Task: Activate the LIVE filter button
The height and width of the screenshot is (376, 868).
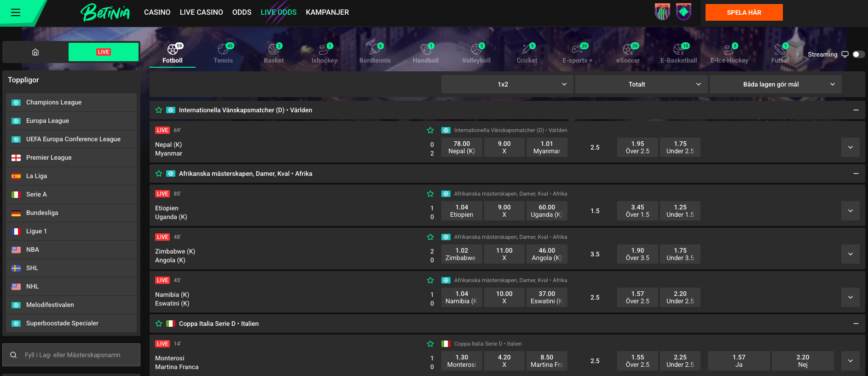Action: 104,52
